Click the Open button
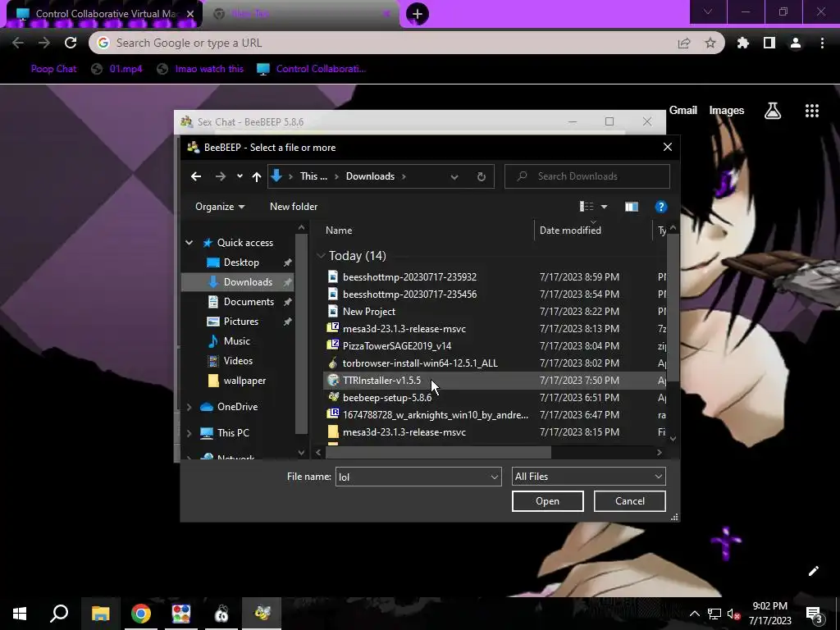The width and height of the screenshot is (840, 630). click(x=547, y=501)
